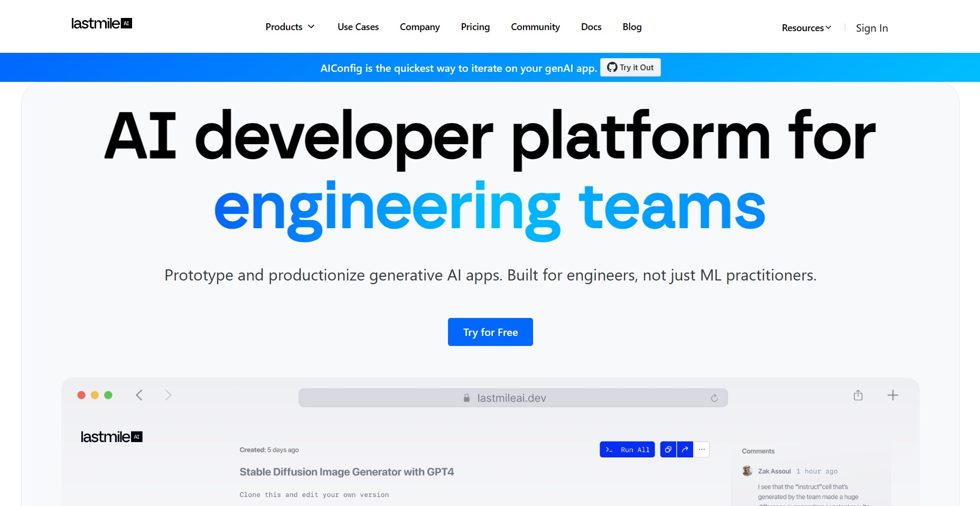Click the Comments panel heading
The height and width of the screenshot is (506, 980).
(758, 451)
